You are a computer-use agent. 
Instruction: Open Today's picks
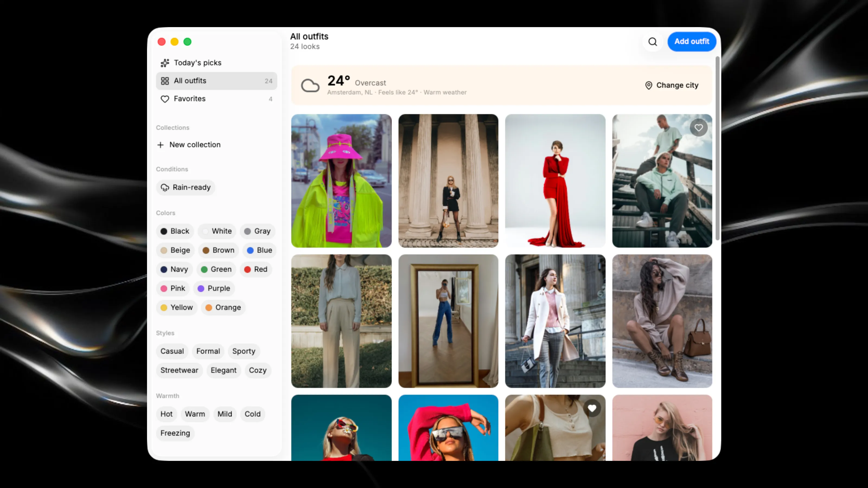[x=216, y=63]
